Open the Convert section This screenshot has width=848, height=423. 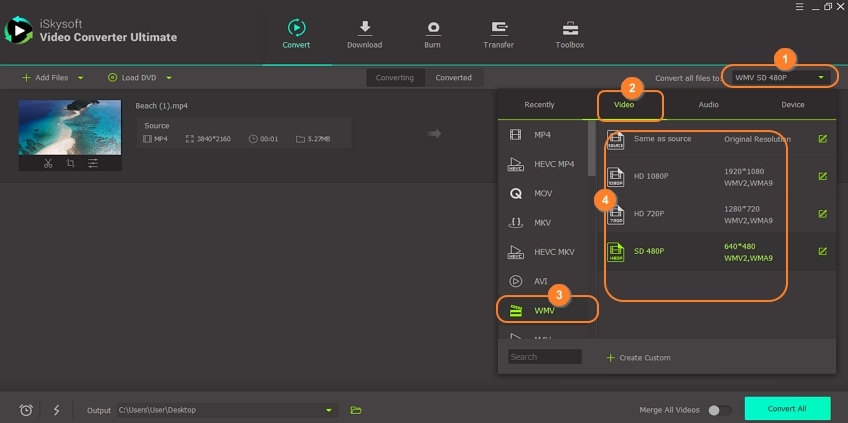(x=296, y=34)
